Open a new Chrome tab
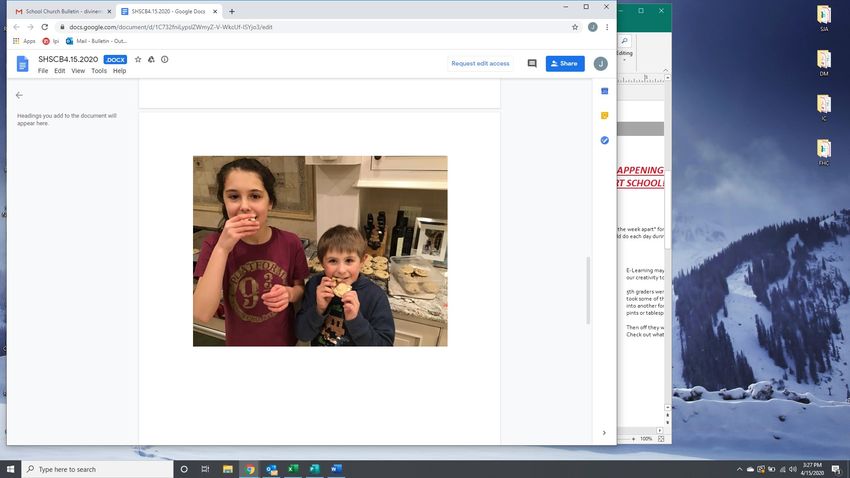 232,11
